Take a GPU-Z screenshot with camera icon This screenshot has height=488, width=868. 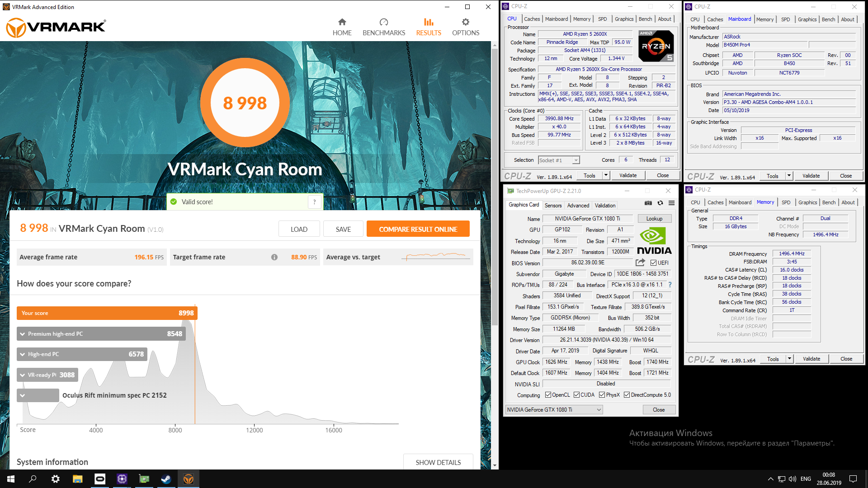(x=648, y=203)
